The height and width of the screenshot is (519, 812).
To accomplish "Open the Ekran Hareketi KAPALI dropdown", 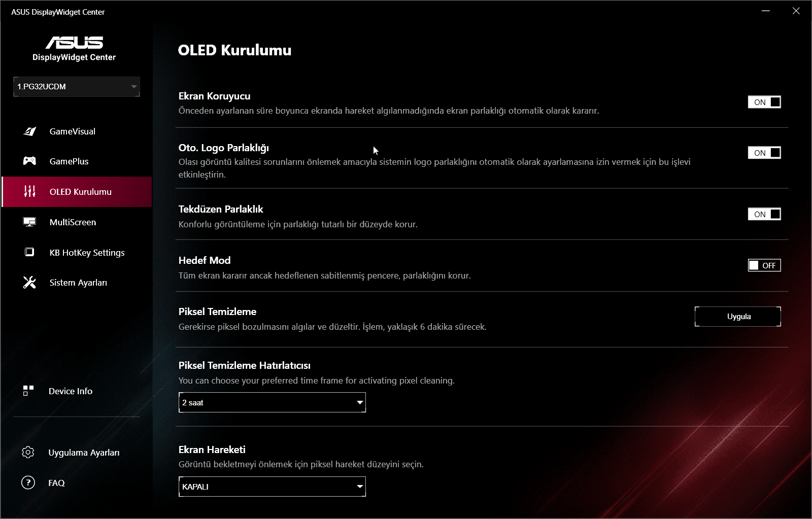I will click(x=272, y=487).
